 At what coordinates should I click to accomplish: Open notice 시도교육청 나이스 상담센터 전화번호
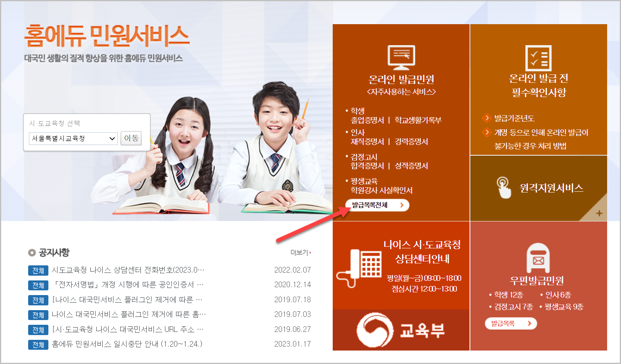[x=128, y=270]
